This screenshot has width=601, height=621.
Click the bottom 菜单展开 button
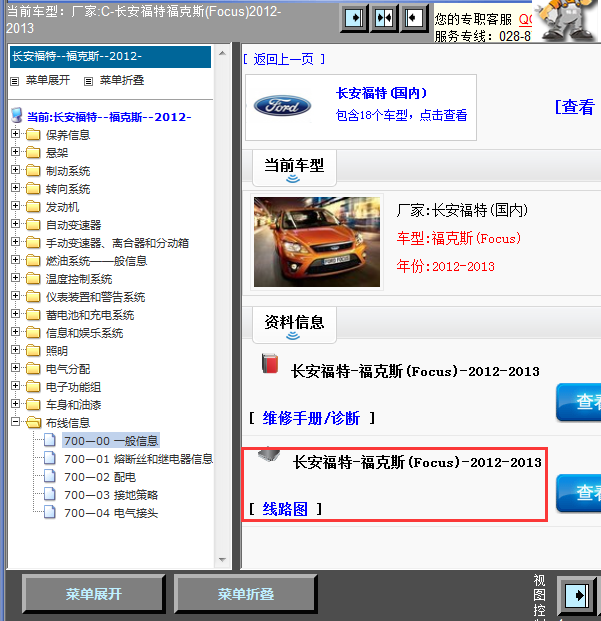coord(93,594)
